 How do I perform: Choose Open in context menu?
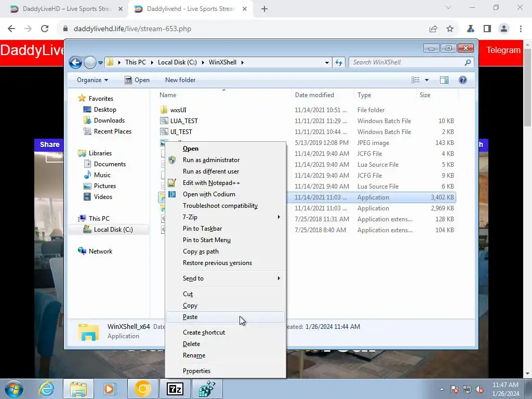tap(225, 149)
